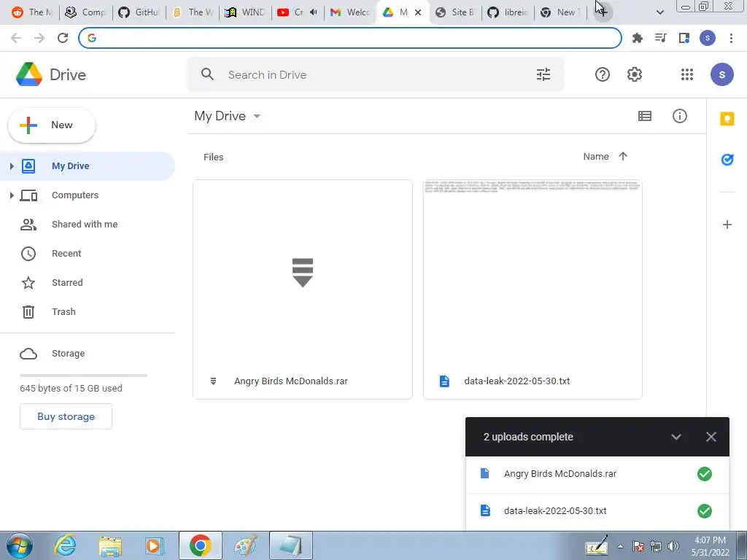Open a new browser tab
The height and width of the screenshot is (560, 747).
[x=603, y=12]
